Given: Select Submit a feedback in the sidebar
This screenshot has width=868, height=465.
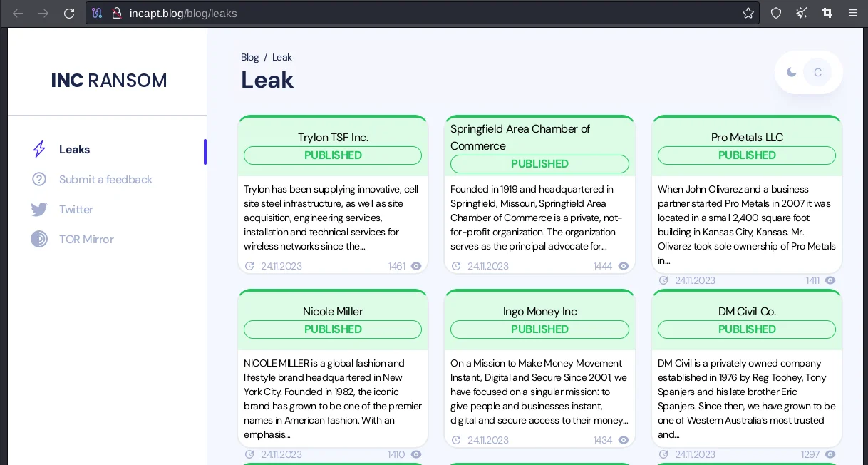Looking at the screenshot, I should click(105, 179).
